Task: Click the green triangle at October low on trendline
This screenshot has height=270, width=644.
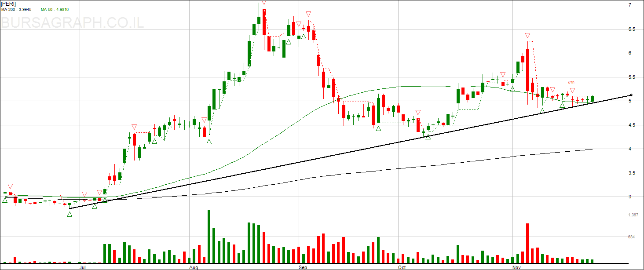Action: (x=428, y=137)
